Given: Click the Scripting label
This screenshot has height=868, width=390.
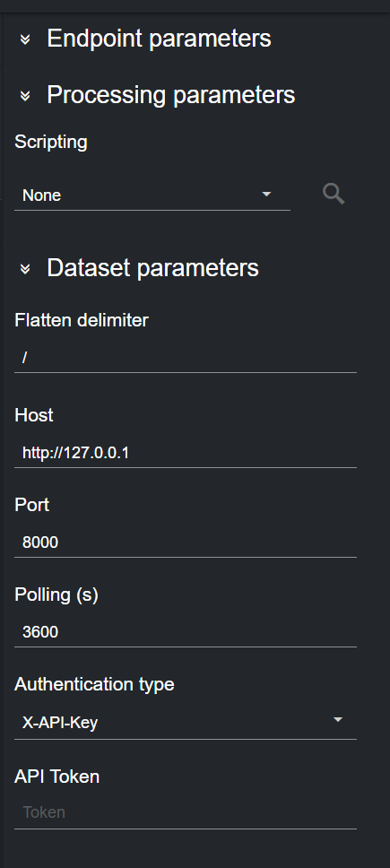Looking at the screenshot, I should coord(51,142).
